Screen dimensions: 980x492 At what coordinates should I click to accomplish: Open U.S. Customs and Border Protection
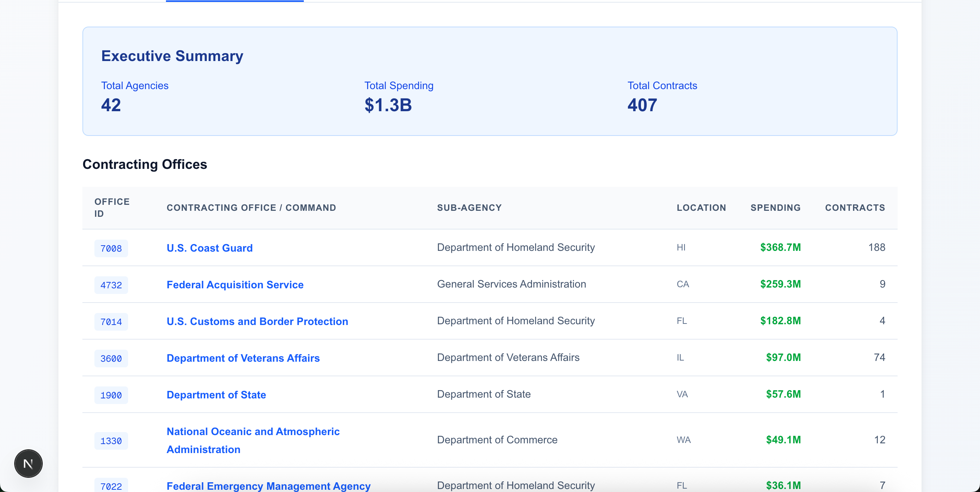pos(257,321)
